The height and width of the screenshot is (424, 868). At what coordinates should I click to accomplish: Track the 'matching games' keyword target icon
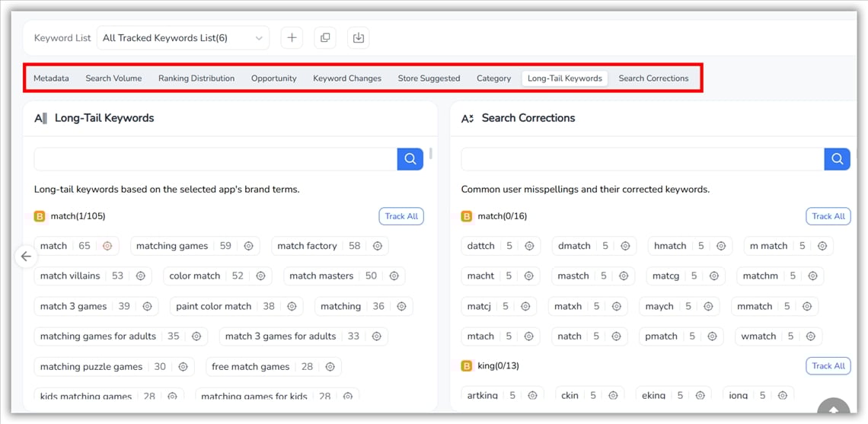[x=248, y=246]
